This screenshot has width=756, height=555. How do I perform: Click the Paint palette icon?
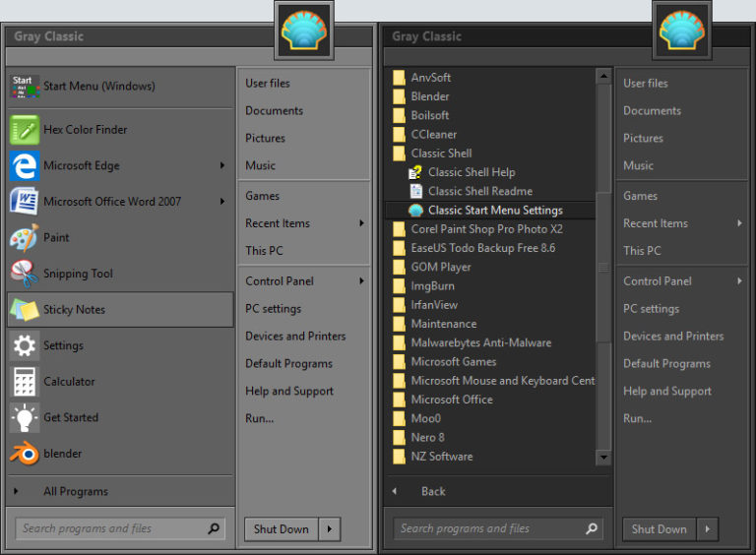(24, 237)
